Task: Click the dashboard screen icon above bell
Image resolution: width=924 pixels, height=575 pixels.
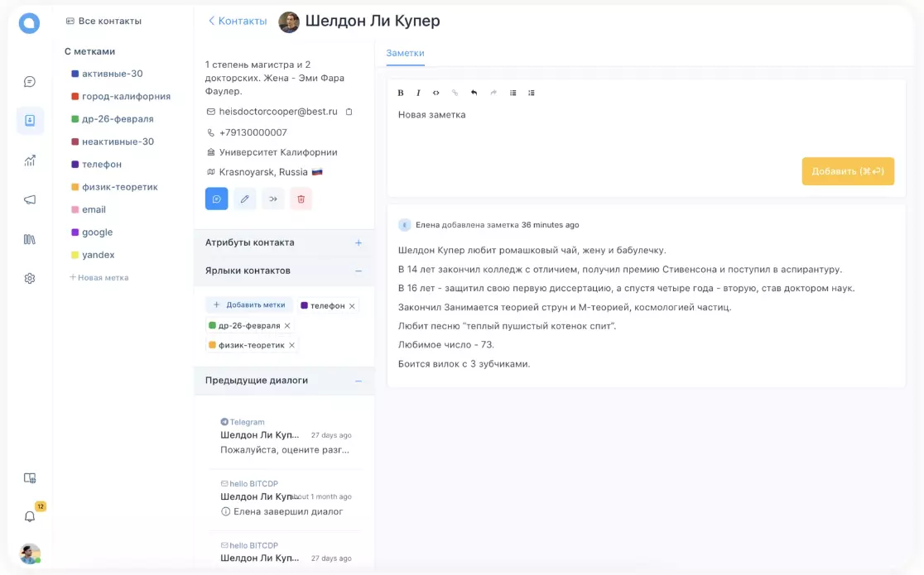Action: pyautogui.click(x=30, y=478)
